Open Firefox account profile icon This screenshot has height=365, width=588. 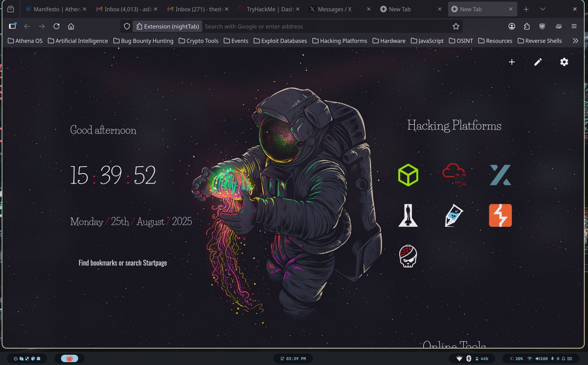pyautogui.click(x=512, y=26)
